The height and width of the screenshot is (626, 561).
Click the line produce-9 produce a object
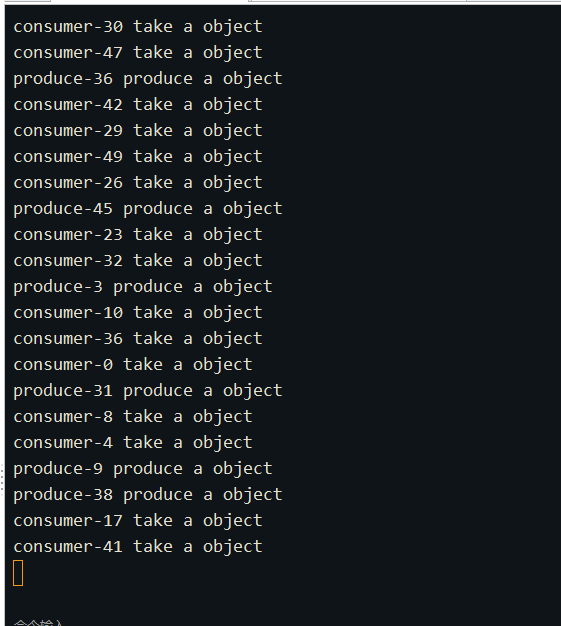click(143, 469)
